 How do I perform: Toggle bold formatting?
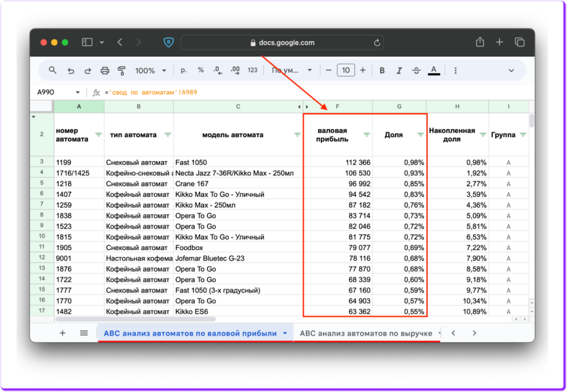(382, 70)
